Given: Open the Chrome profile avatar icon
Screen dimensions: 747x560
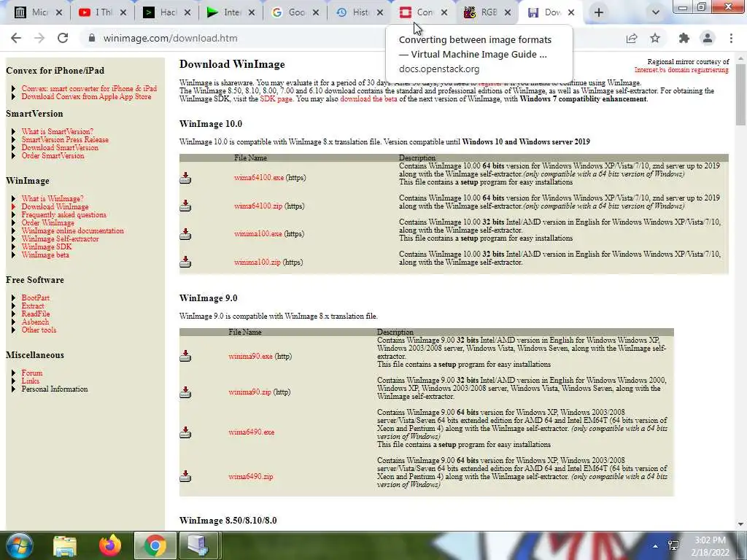Looking at the screenshot, I should point(708,38).
